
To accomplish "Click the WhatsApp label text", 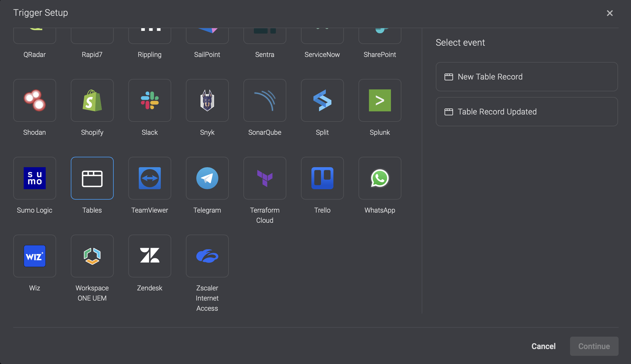I will [380, 210].
